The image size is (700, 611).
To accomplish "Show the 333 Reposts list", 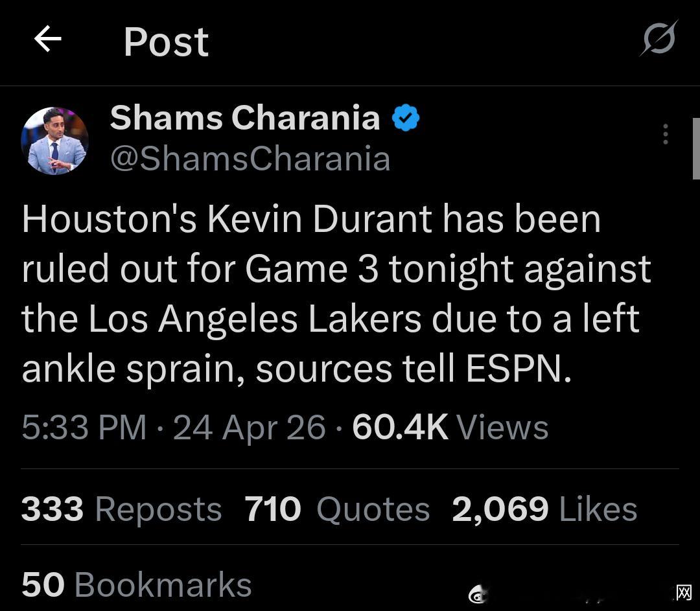I will point(121,509).
